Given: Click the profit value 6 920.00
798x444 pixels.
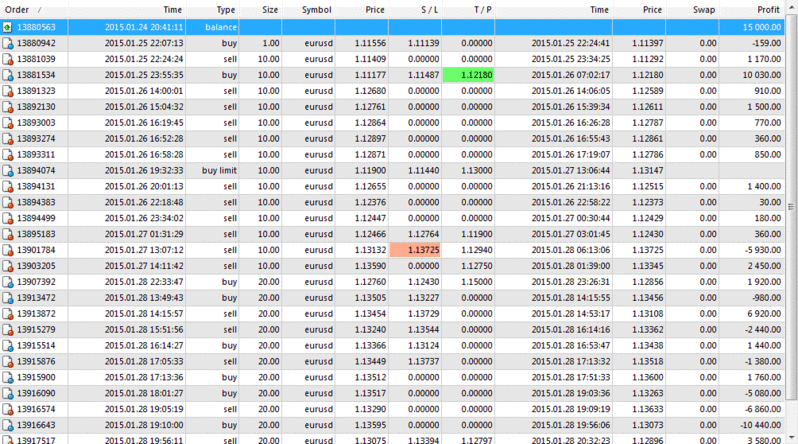Looking at the screenshot, I should pos(764,314).
